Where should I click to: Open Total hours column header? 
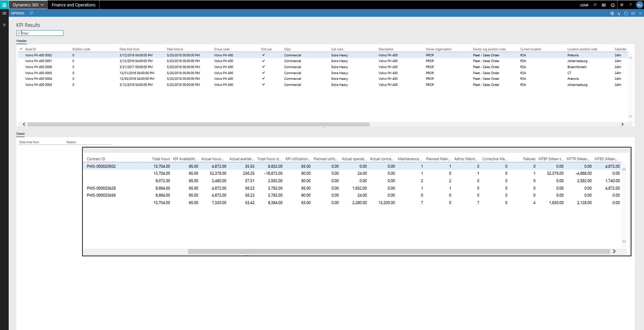161,159
